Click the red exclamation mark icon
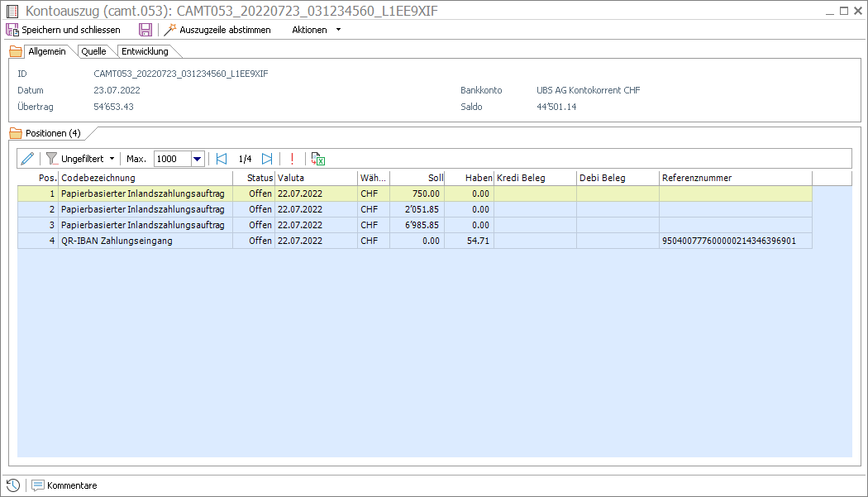The image size is (868, 497). pyautogui.click(x=292, y=159)
